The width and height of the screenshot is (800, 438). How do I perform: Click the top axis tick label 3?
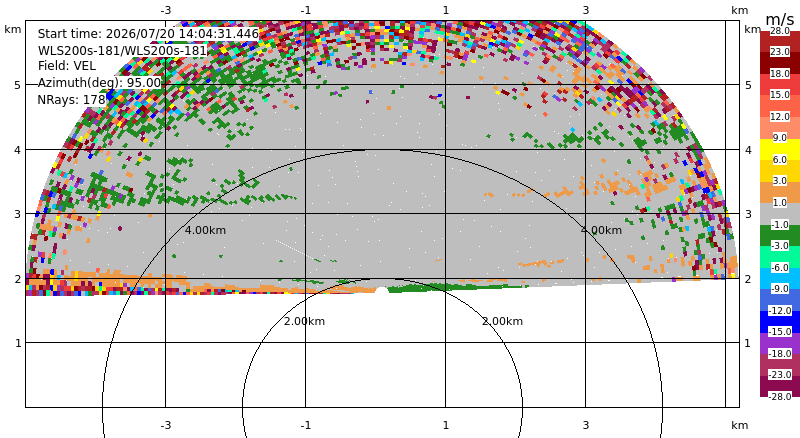click(586, 10)
